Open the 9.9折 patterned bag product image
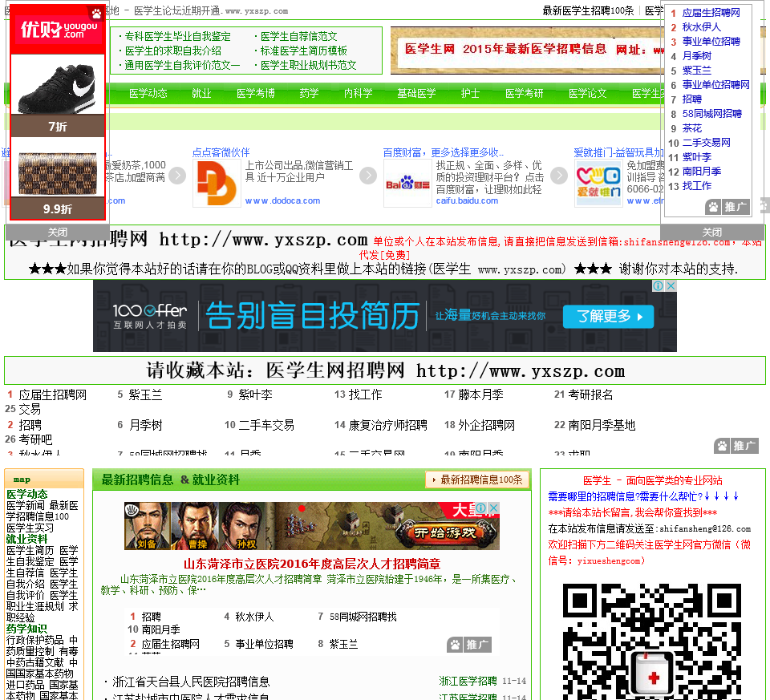770x700 pixels. coord(58,168)
